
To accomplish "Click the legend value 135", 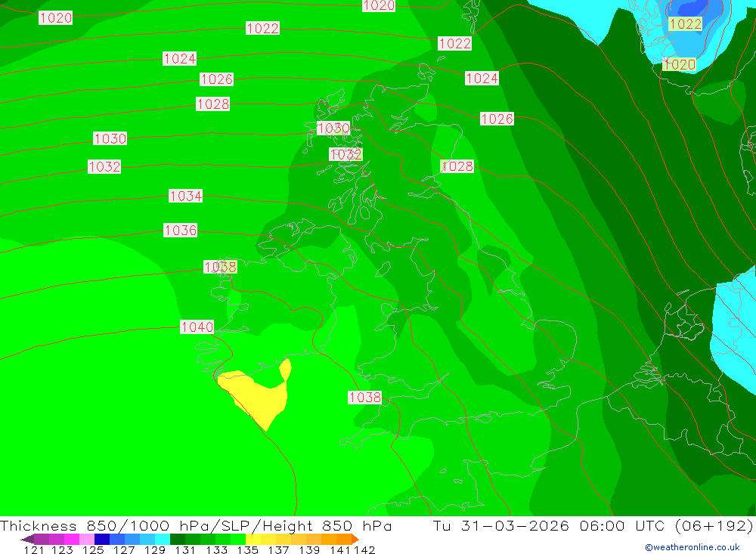I will tap(247, 549).
